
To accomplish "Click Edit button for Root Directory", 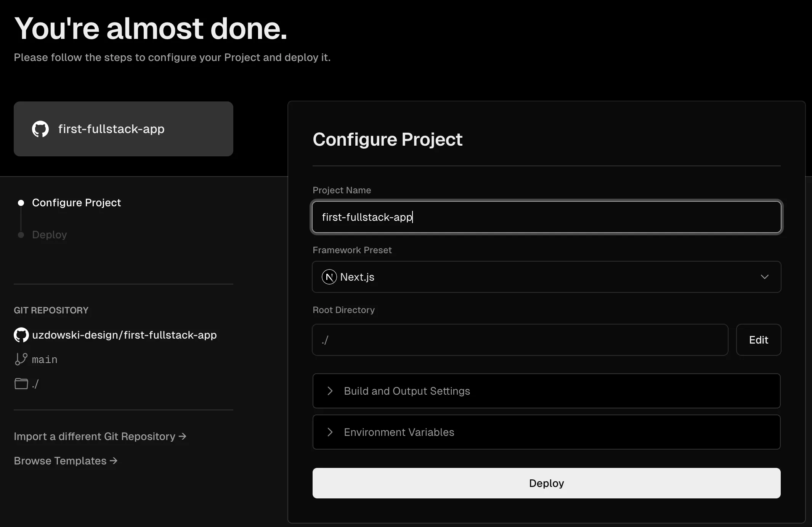I will [758, 340].
